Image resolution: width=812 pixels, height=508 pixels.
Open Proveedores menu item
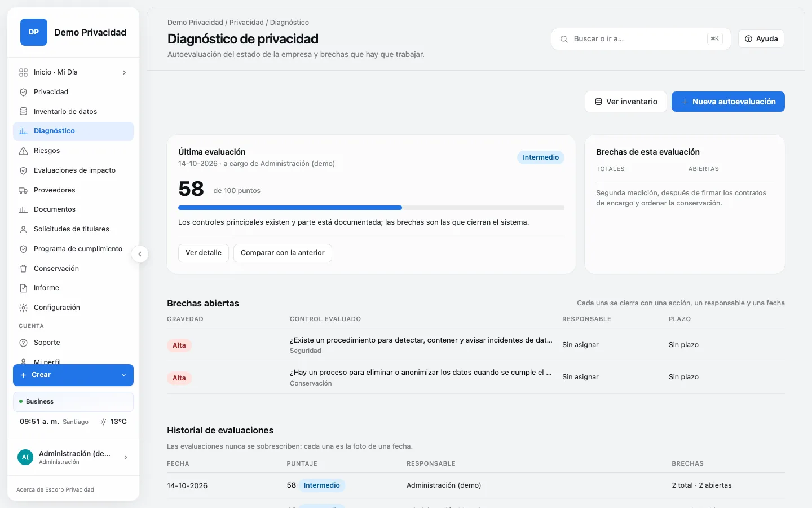tap(73, 190)
